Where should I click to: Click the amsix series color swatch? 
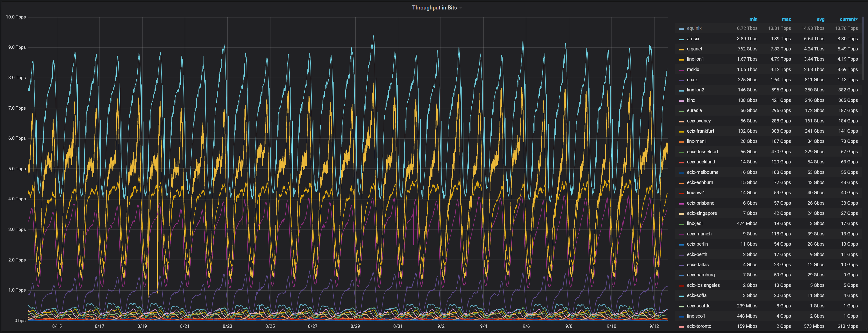click(x=681, y=39)
